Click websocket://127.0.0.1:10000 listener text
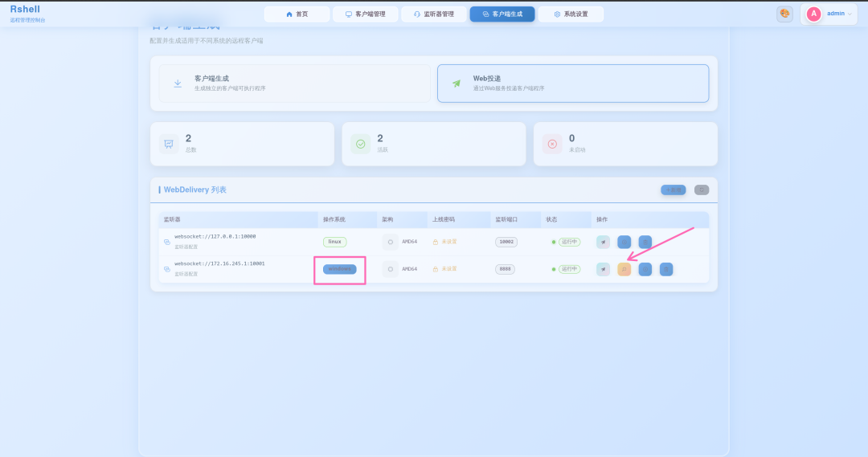This screenshot has height=457, width=868. click(215, 236)
